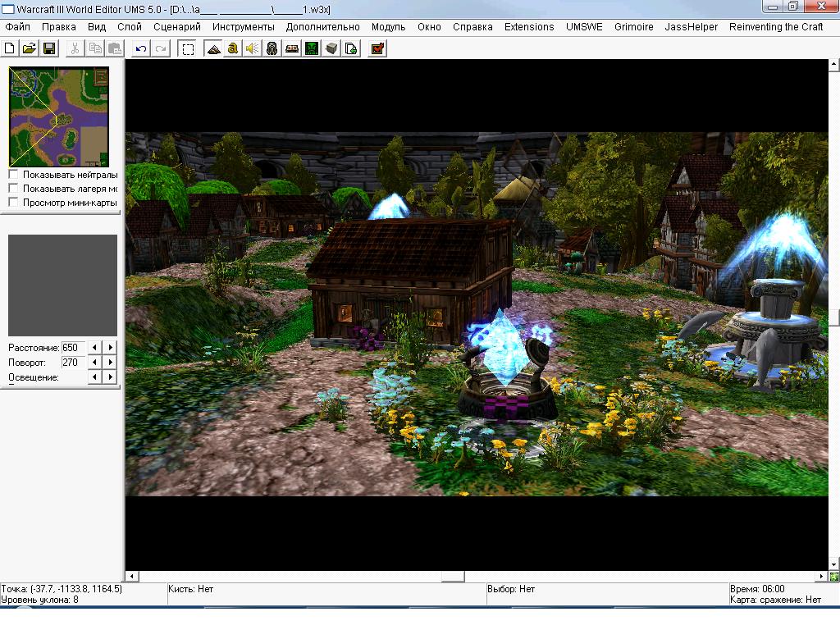Viewport: 840px width, 630px height.
Task: Activate the selection brush tool
Action: pos(188,48)
